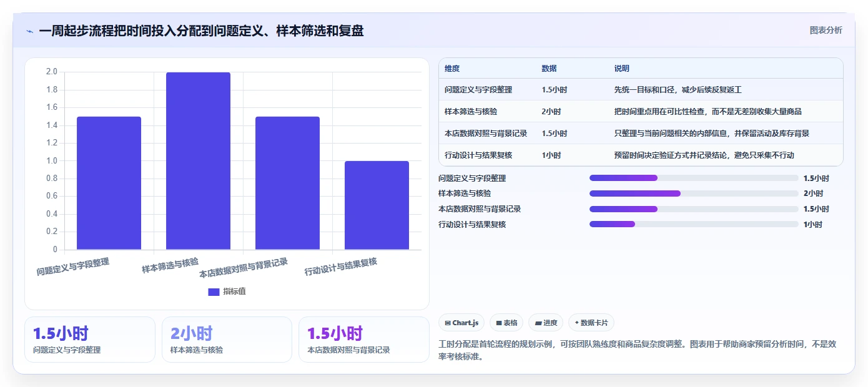Click the 图表分析 label in header
The image size is (868, 387).
tap(826, 30)
